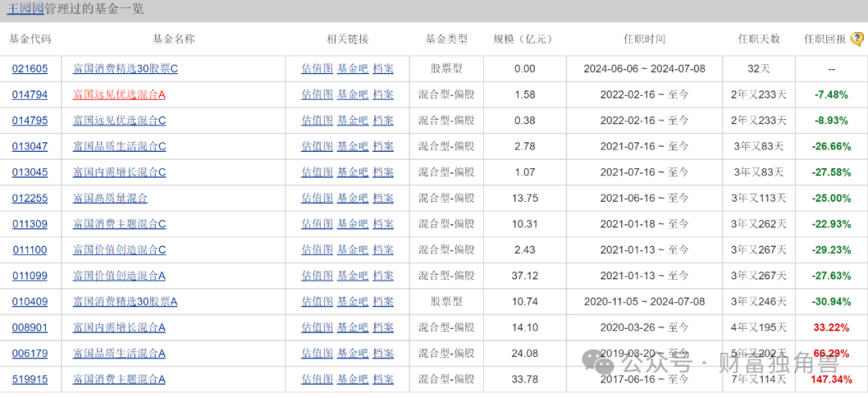Open fund code 519915
This screenshot has width=868, height=398.
point(30,380)
